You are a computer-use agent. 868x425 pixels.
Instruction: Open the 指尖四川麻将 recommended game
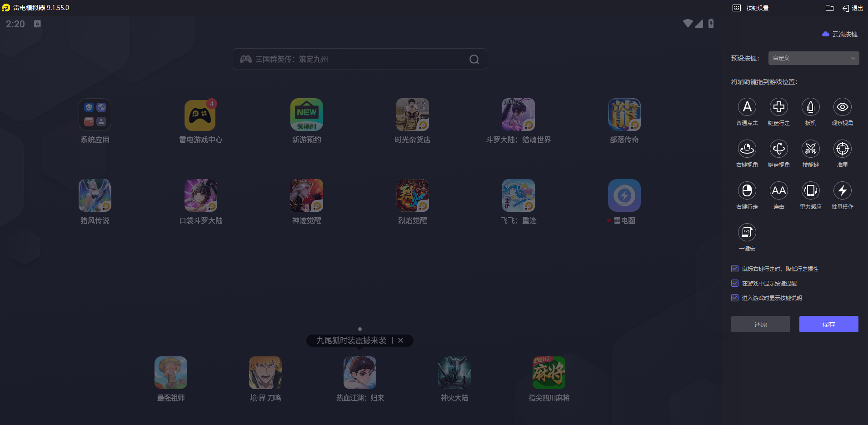[x=549, y=373]
